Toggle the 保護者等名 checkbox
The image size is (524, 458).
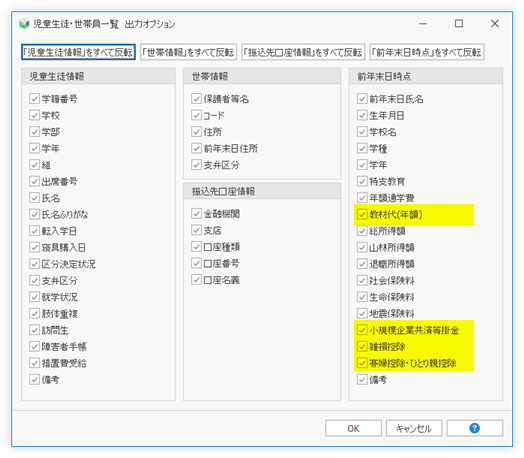pyautogui.click(x=196, y=99)
